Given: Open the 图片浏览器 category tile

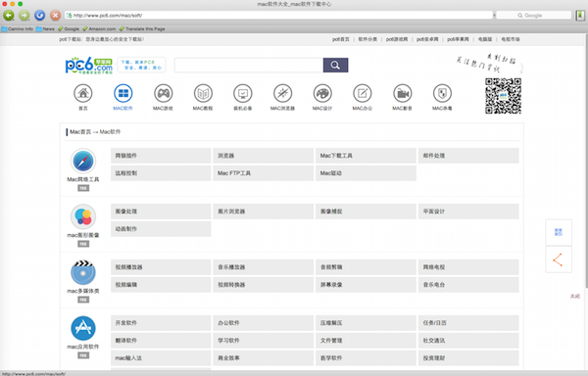Looking at the screenshot, I should (264, 211).
